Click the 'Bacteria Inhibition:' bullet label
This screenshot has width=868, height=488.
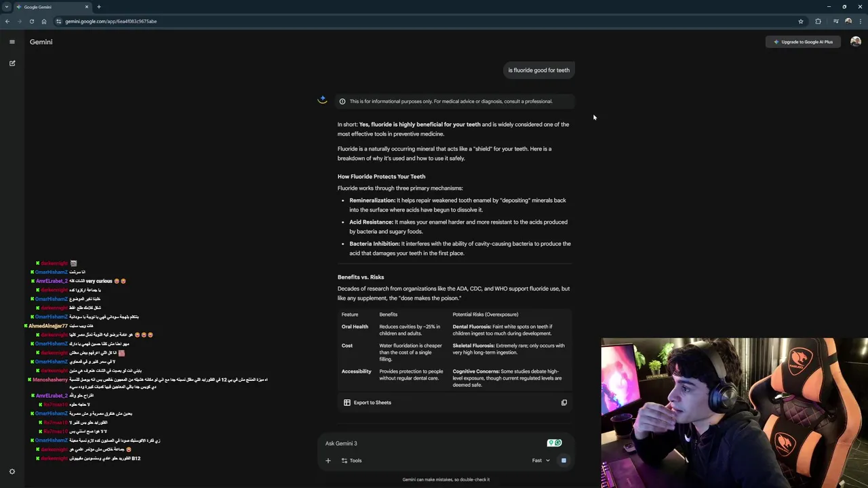coord(374,244)
